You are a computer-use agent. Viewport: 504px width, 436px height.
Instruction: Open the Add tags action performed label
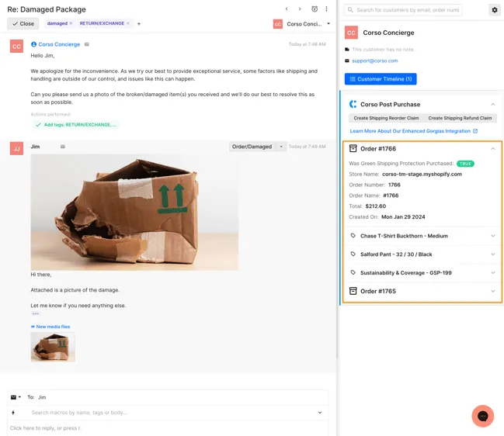coord(76,125)
